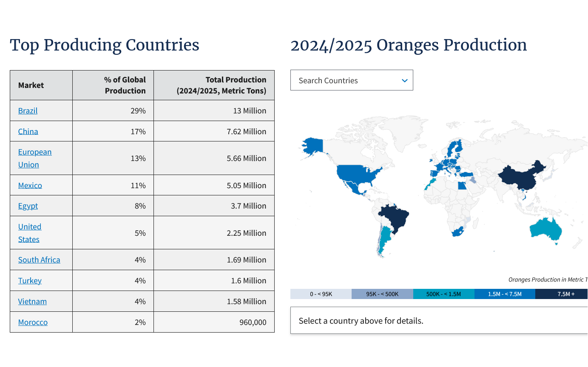Open the Turkey link

(30, 280)
